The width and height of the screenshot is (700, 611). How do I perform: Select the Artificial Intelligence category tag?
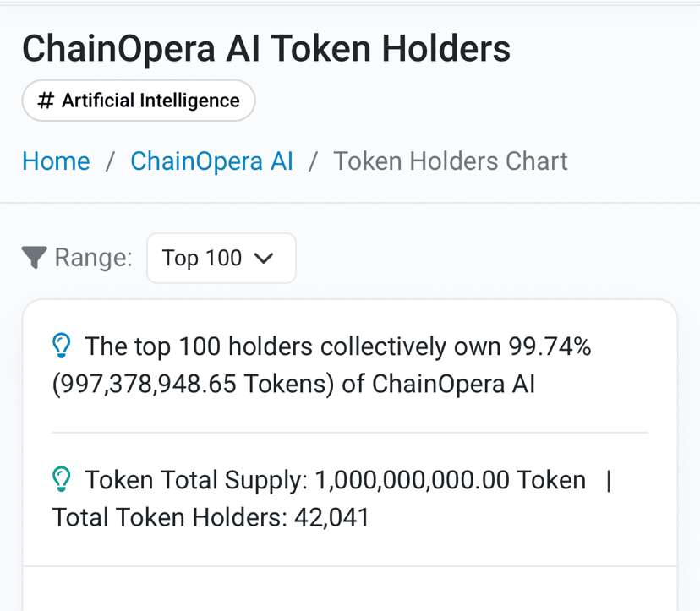pyautogui.click(x=139, y=101)
